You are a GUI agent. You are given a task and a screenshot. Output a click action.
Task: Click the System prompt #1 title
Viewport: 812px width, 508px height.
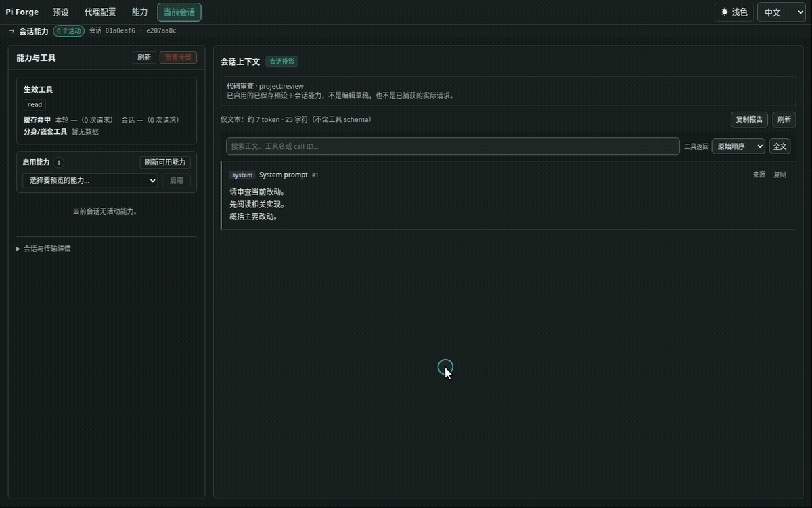point(288,175)
